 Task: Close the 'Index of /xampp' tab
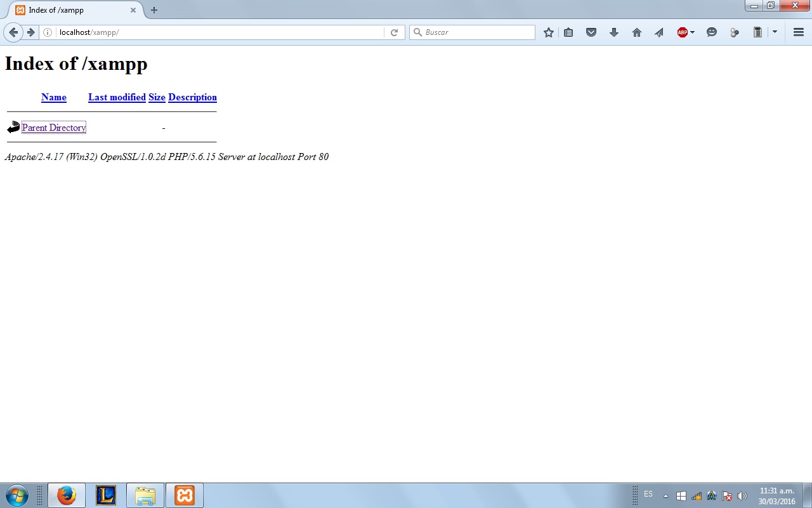pos(133,10)
